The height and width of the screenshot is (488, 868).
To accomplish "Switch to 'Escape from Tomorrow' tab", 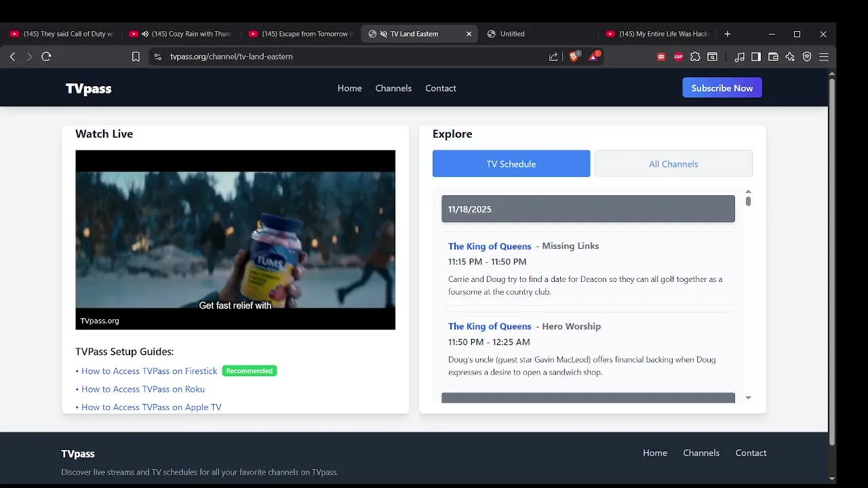I will click(x=300, y=34).
